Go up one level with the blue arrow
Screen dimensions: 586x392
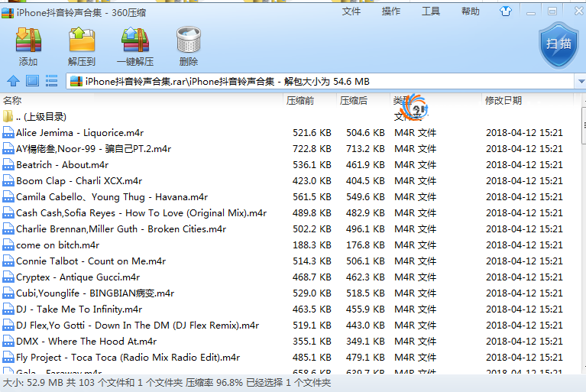[x=14, y=81]
